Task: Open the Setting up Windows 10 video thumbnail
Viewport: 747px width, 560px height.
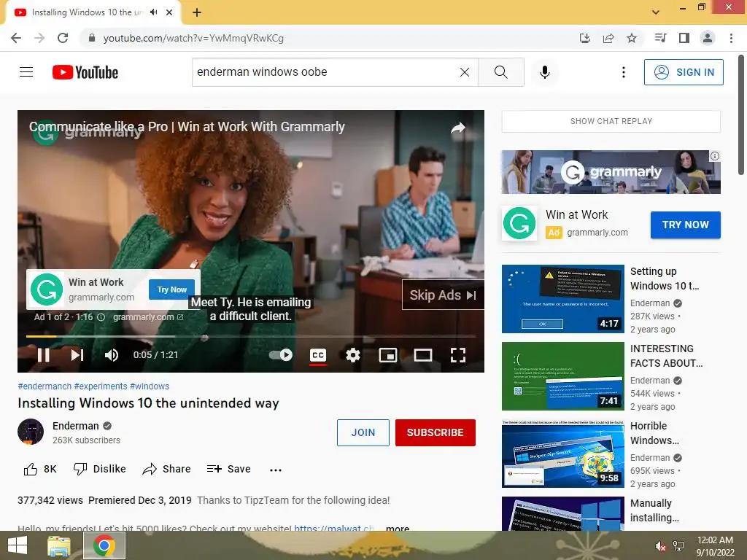Action: (562, 298)
